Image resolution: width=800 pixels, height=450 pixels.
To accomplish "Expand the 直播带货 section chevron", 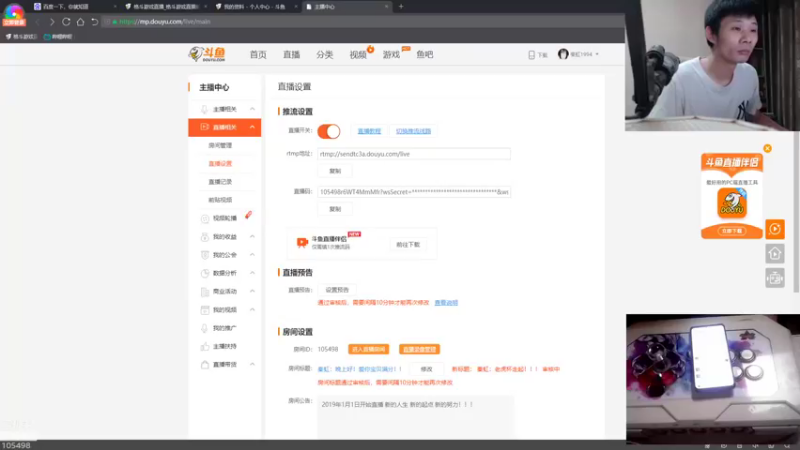I will click(252, 365).
